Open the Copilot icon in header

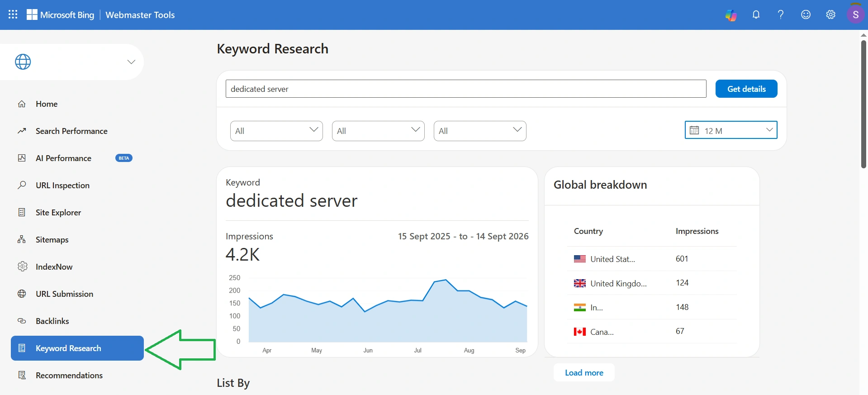[x=731, y=15]
